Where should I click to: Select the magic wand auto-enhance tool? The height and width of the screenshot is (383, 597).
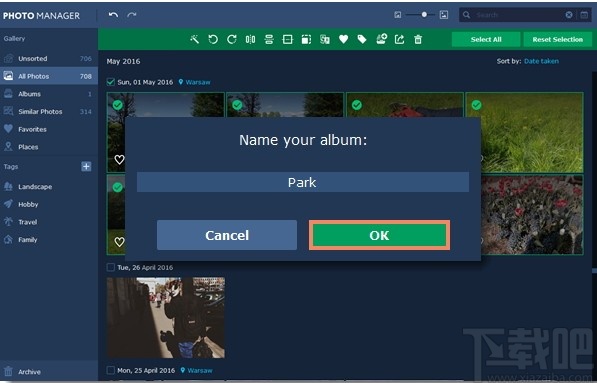195,39
